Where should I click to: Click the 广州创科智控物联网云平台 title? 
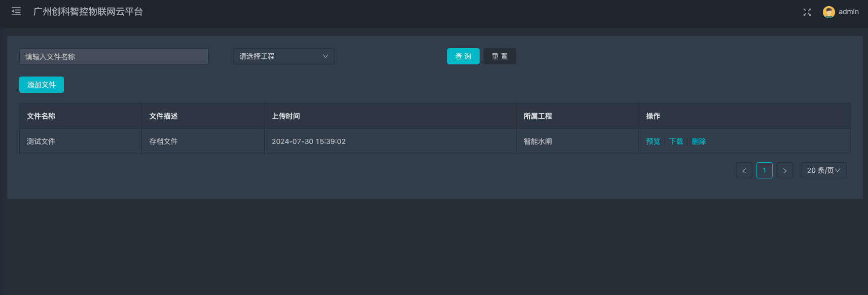88,12
